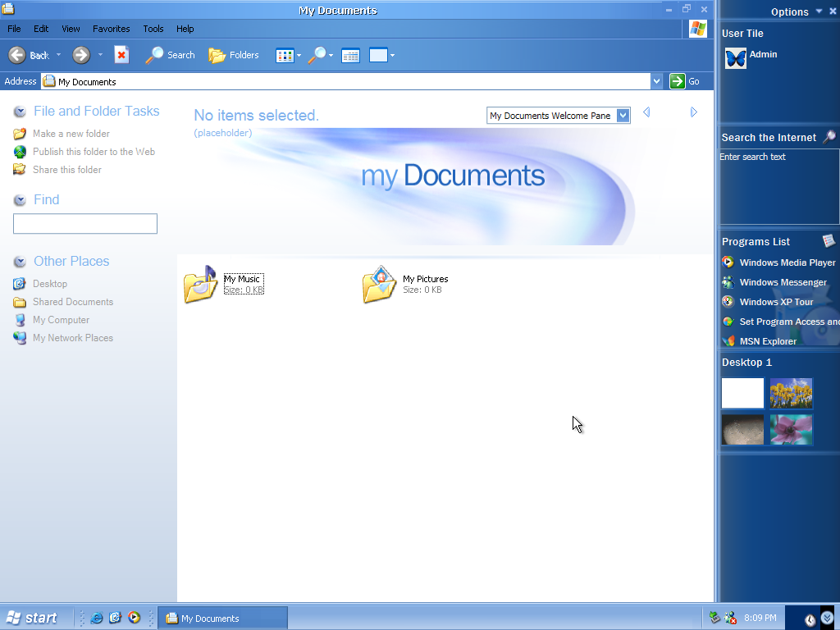Open the Favorites menu
Viewport: 840px width, 630px height.
click(111, 28)
